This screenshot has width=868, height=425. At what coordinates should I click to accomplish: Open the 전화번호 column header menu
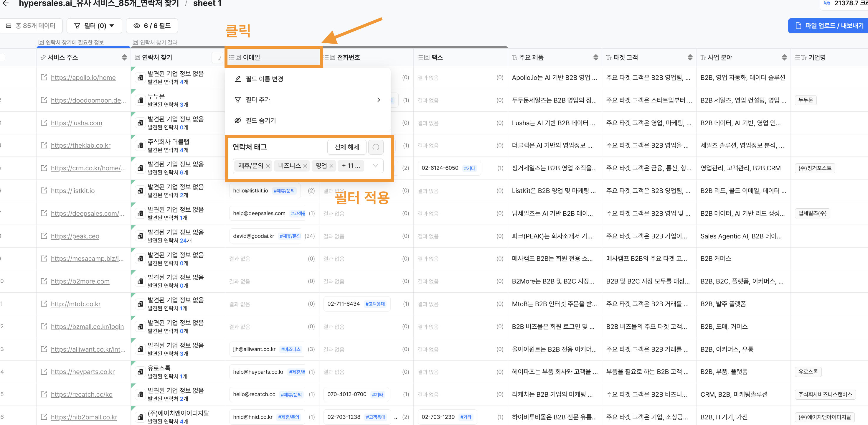pos(349,57)
